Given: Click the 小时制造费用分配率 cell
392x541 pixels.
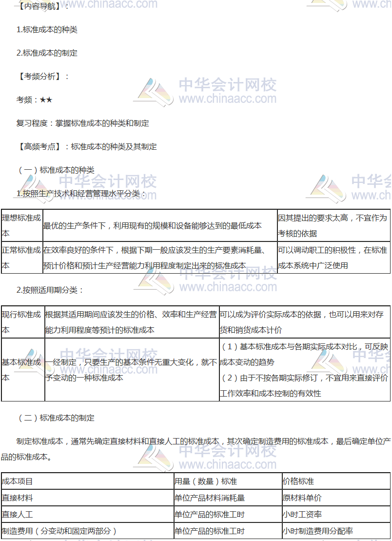Looking at the screenshot, I should coord(317,531).
